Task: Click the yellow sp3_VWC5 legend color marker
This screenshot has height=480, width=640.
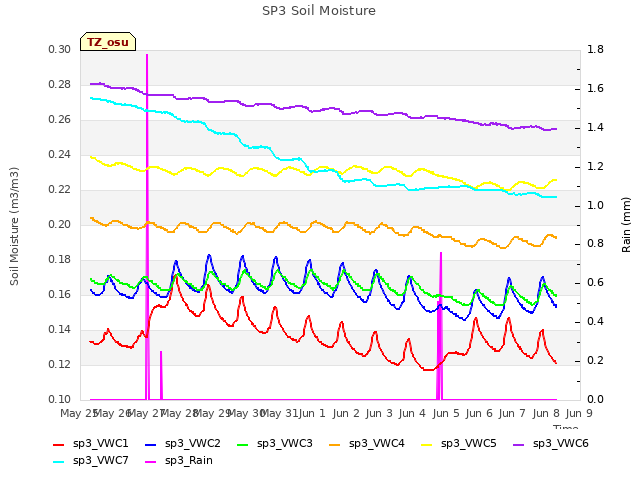Action: tap(427, 445)
